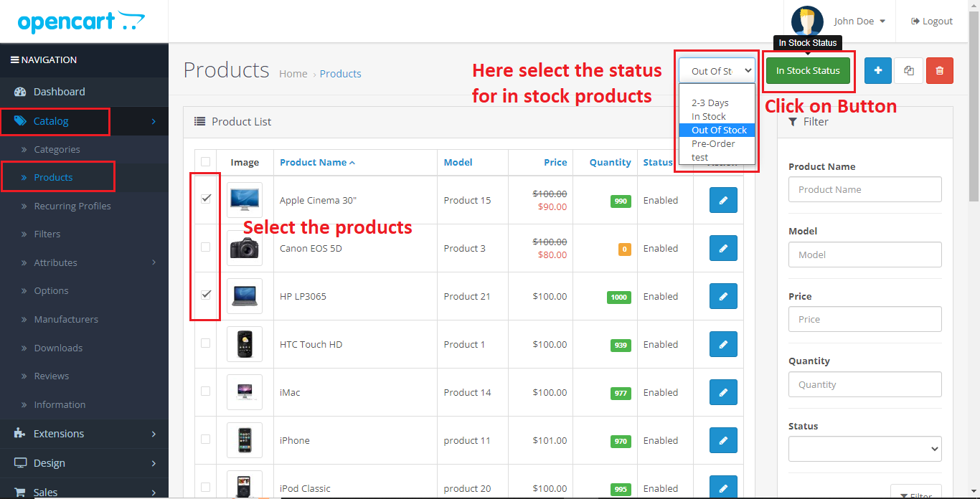Click the green In Stock Status button

[808, 70]
